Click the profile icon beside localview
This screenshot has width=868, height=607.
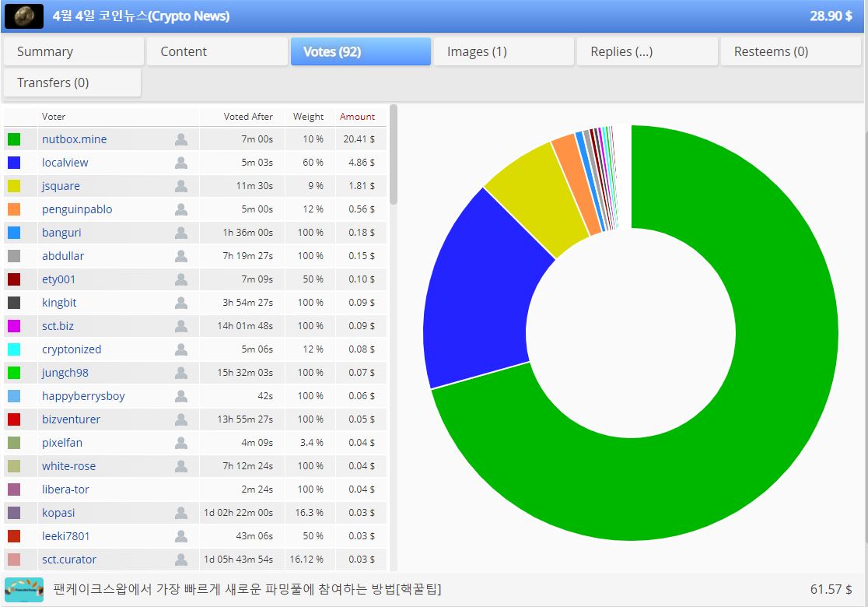181,163
